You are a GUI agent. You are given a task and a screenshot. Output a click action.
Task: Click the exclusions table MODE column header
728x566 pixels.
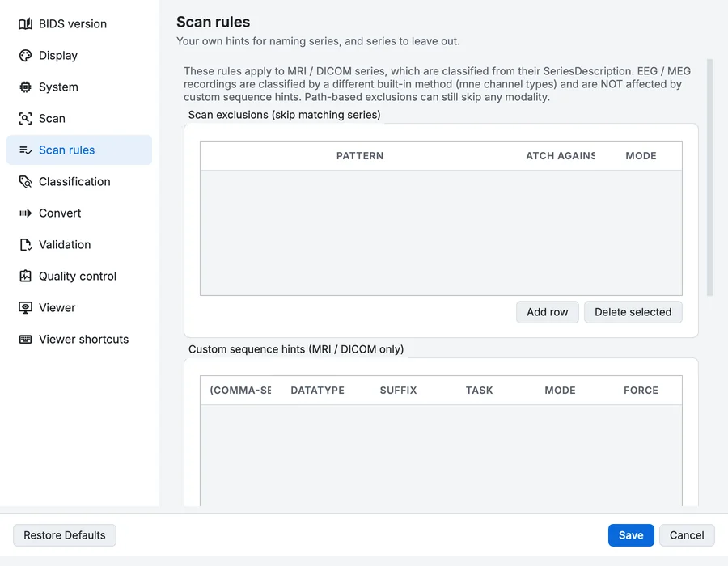point(641,156)
